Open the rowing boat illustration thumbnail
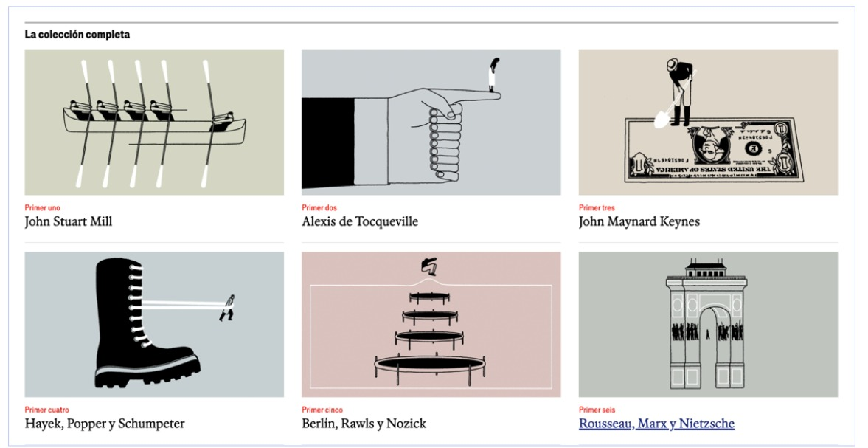Viewport: 868px width, 448px height. pyautogui.click(x=154, y=123)
